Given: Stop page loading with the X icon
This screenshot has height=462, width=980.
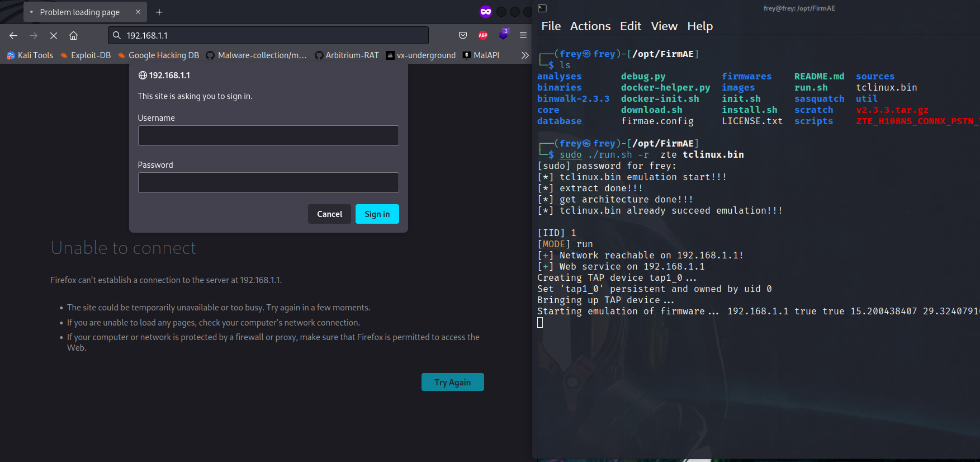Looking at the screenshot, I should (54, 35).
